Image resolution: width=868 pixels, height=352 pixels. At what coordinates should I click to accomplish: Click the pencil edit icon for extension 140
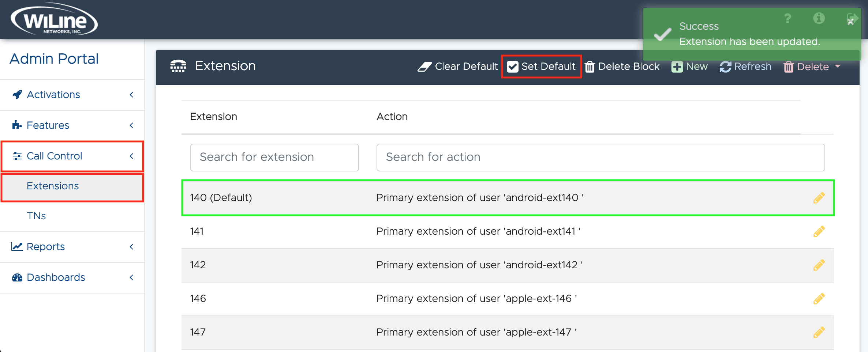pyautogui.click(x=819, y=198)
